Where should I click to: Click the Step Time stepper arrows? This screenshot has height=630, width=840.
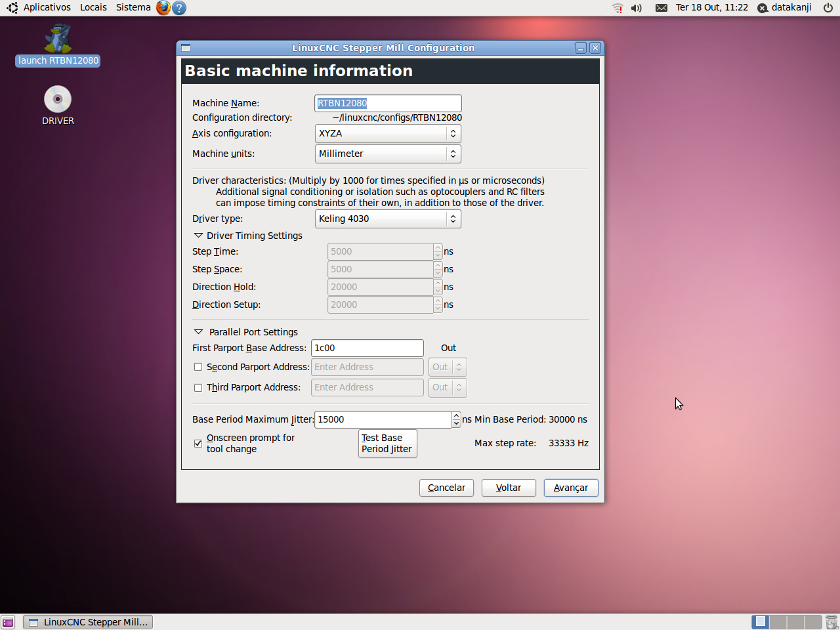tap(438, 251)
